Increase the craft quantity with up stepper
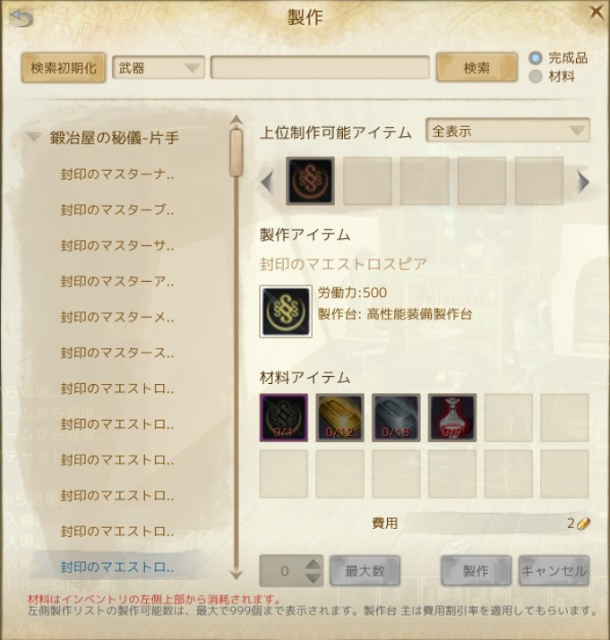Screen dimensions: 610x640 (x=313, y=564)
